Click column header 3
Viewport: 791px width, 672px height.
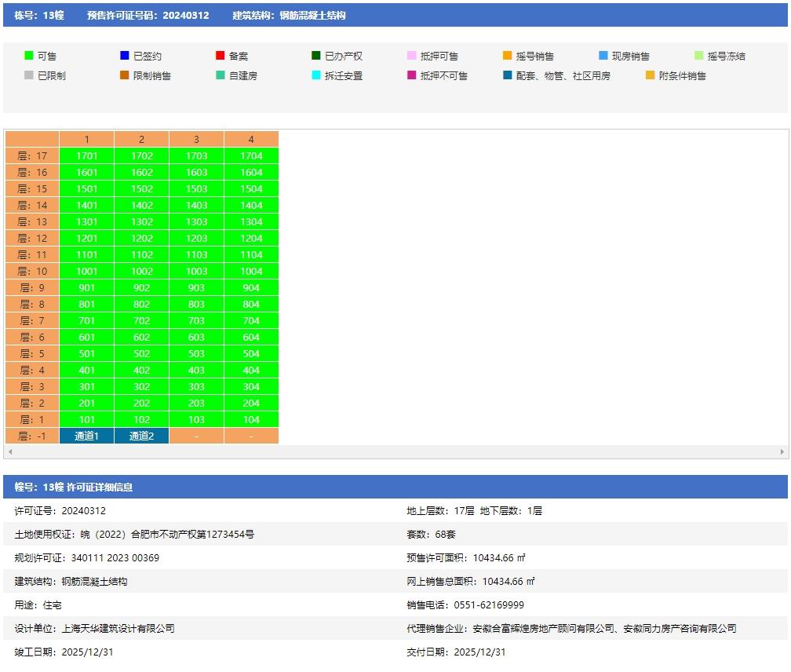click(196, 139)
